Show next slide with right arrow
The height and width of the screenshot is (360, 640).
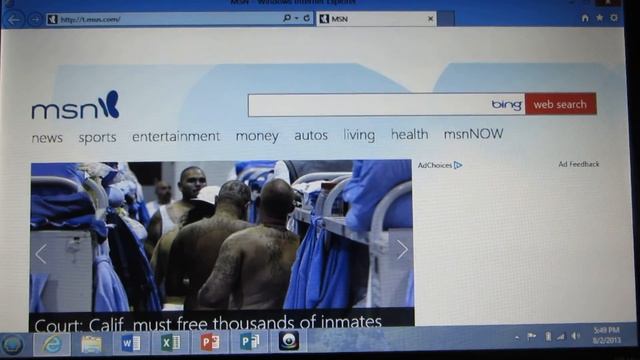click(x=402, y=249)
